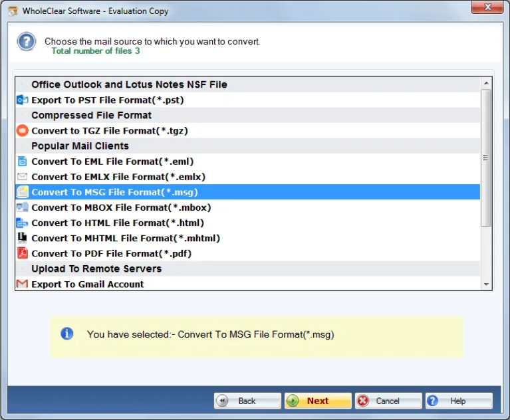Select Convert To PDF File Format(*.pdf)
510x420 pixels.
pos(247,253)
